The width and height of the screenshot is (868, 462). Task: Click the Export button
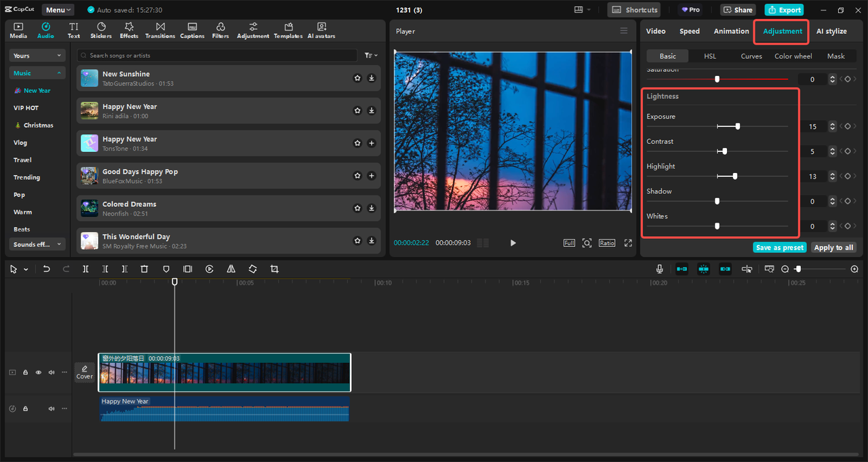pos(784,10)
